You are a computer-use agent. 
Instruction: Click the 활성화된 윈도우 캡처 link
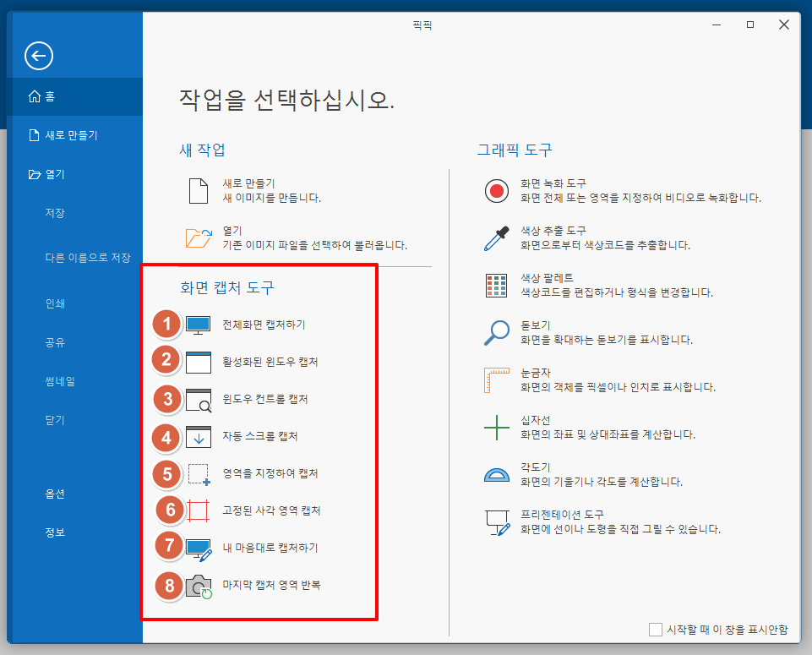coord(270,362)
